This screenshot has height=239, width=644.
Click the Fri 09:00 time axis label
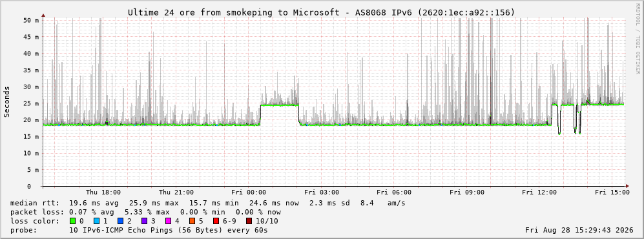(467, 192)
